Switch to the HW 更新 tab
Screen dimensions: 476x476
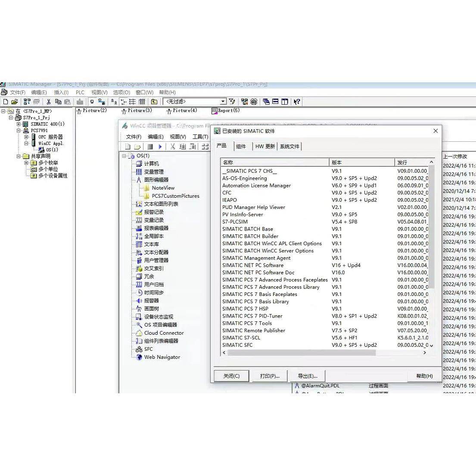click(265, 146)
